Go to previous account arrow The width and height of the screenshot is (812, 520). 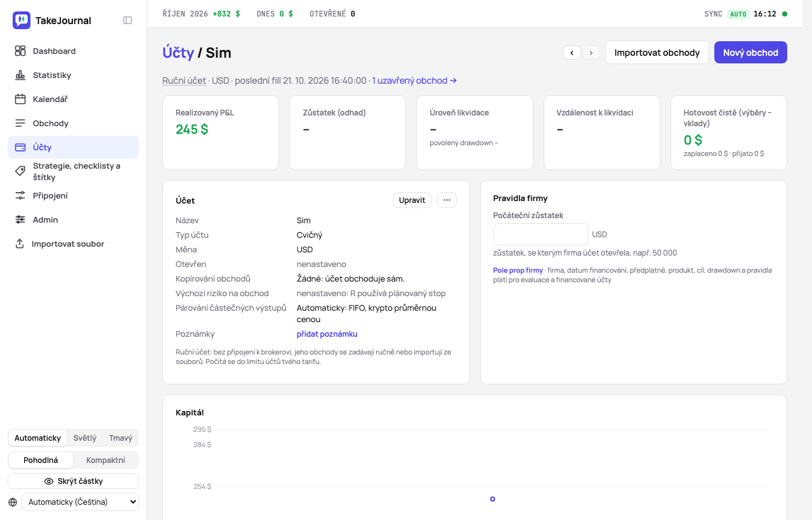(572, 53)
